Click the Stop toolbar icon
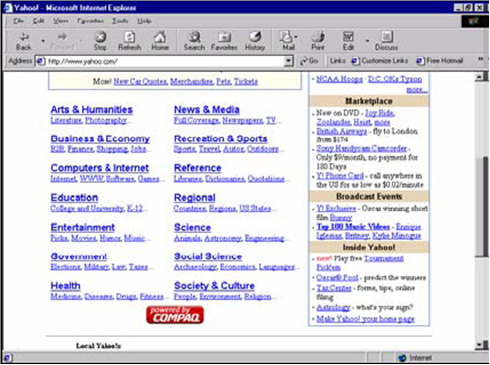This screenshot has width=490, height=365. pos(100,41)
